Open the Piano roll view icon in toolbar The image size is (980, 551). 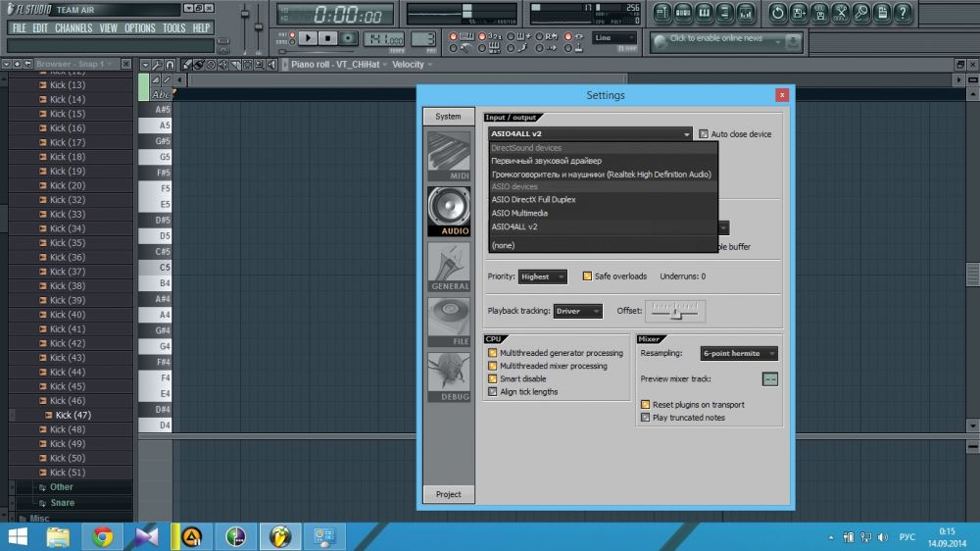click(705, 13)
